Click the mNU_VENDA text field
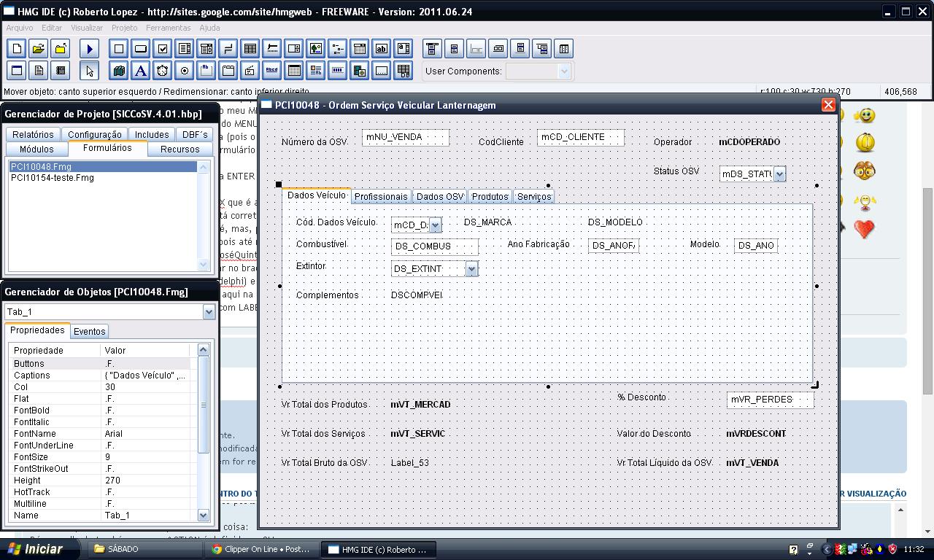The width and height of the screenshot is (934, 560). click(405, 137)
